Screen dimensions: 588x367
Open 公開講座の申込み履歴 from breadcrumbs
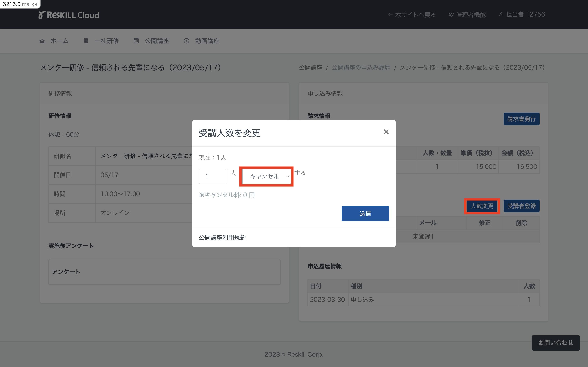[x=361, y=67]
